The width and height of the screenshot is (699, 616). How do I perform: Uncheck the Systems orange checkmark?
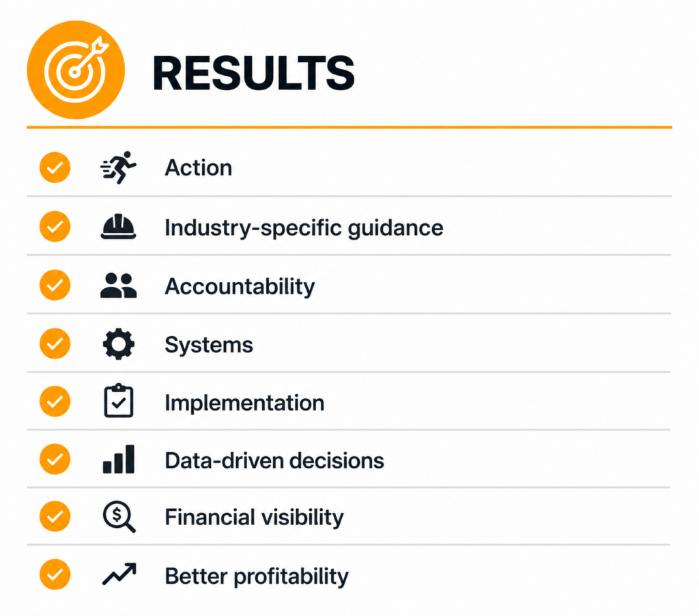pos(55,344)
